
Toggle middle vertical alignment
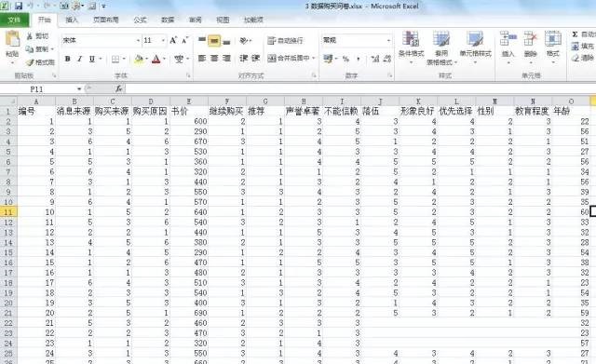coord(214,40)
